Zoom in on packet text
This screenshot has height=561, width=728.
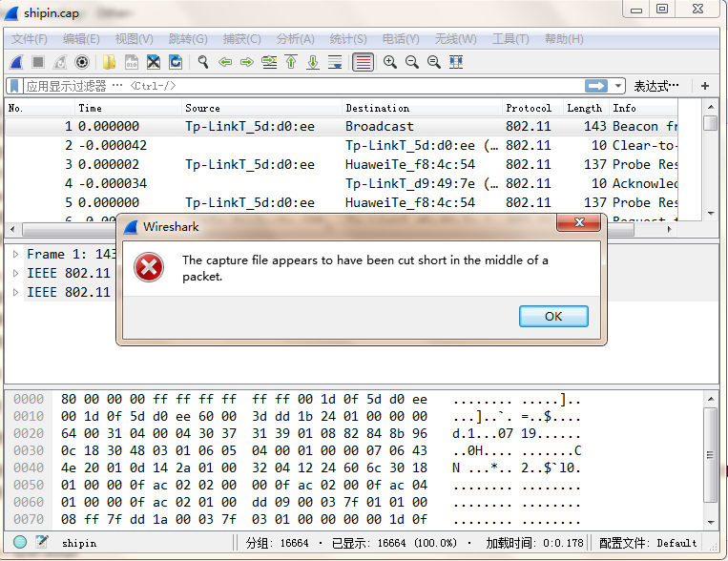390,62
